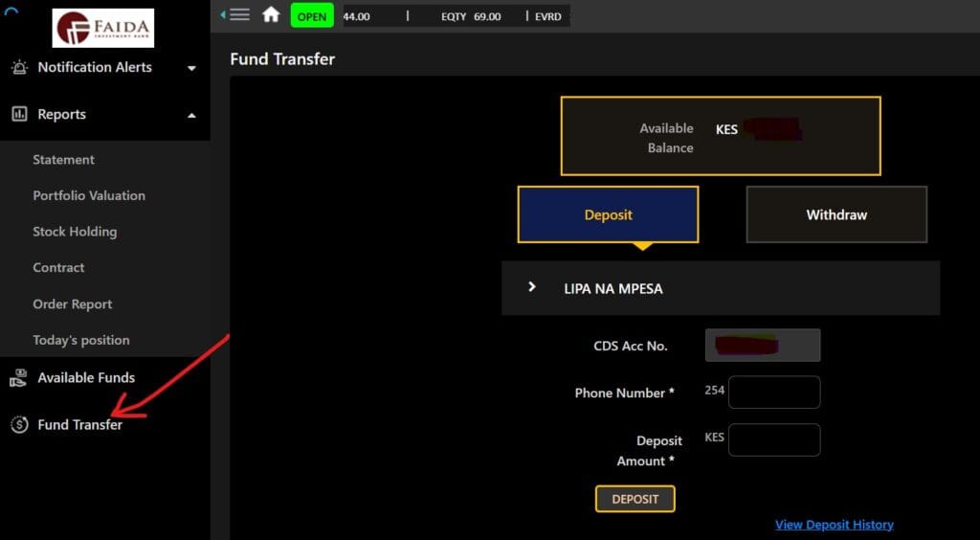980x540 pixels.
Task: Open the View Deposit History link
Action: click(x=834, y=525)
